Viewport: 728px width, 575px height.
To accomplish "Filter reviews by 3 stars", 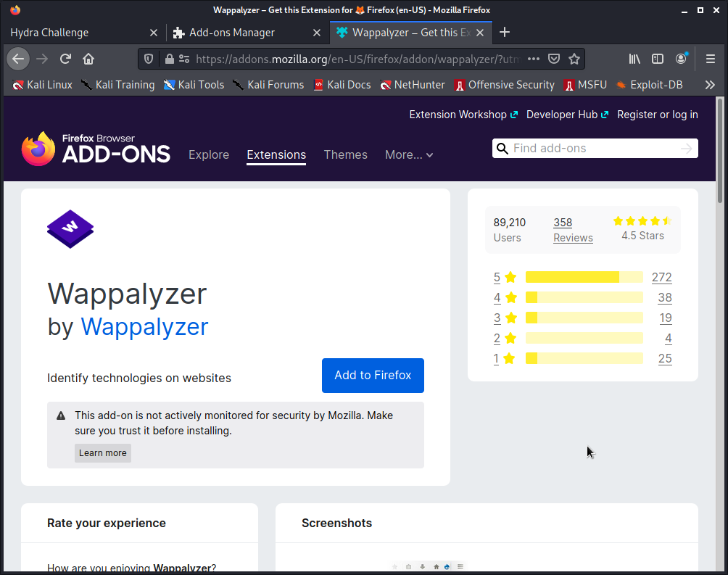I will pos(505,318).
